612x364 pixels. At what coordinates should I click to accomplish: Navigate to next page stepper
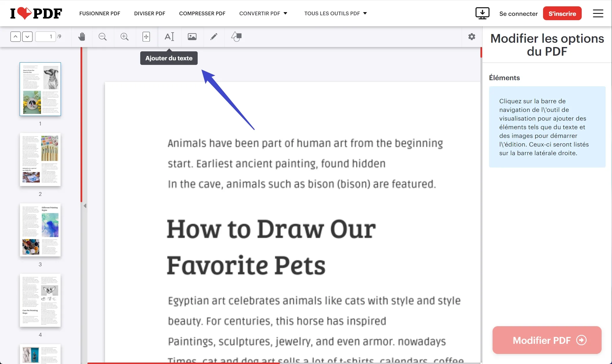[x=27, y=36]
